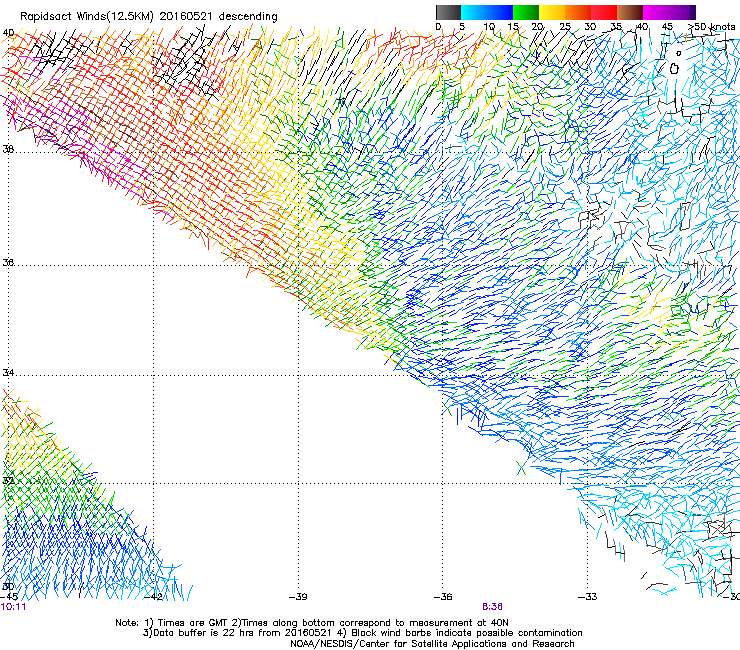Click the orange 25-30 knots legend segment

click(x=578, y=12)
